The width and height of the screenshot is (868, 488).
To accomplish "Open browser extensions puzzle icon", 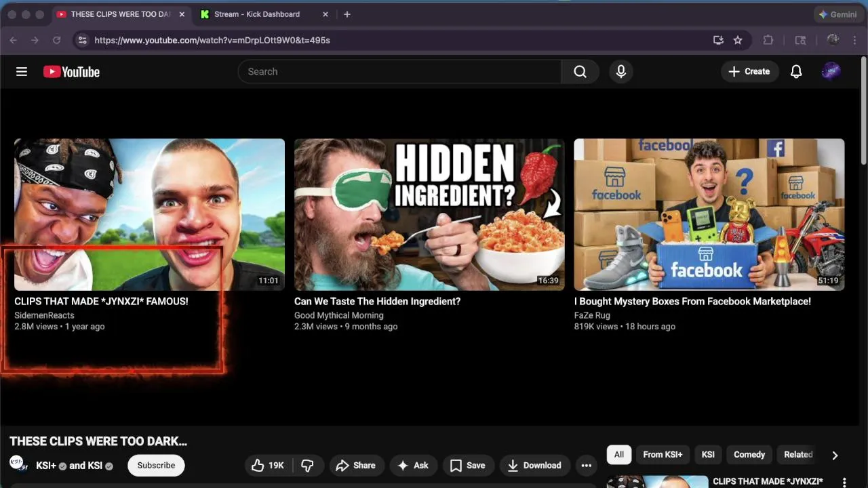I will tap(768, 40).
